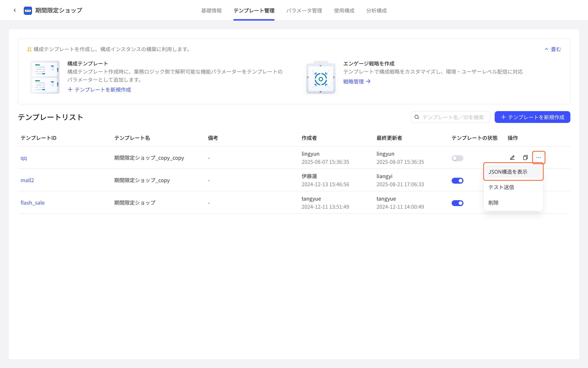Disable the flash_sale template status toggle
588x368 pixels.
coord(457,203)
